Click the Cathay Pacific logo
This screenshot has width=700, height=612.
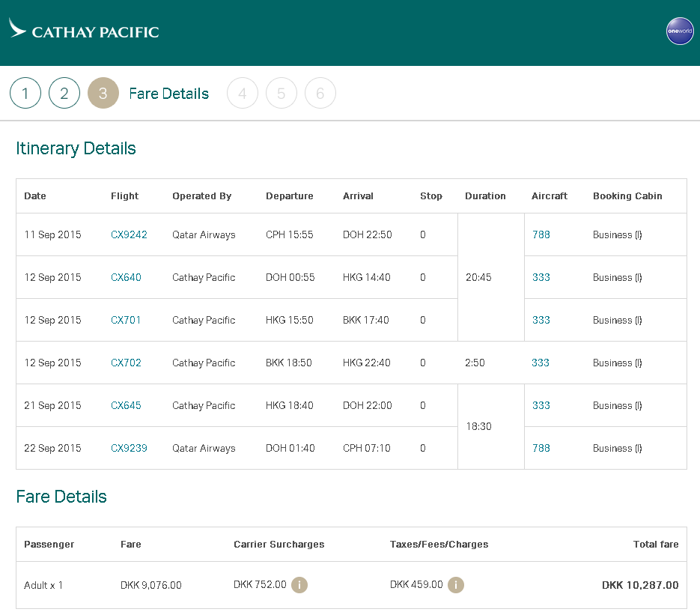pos(84,31)
